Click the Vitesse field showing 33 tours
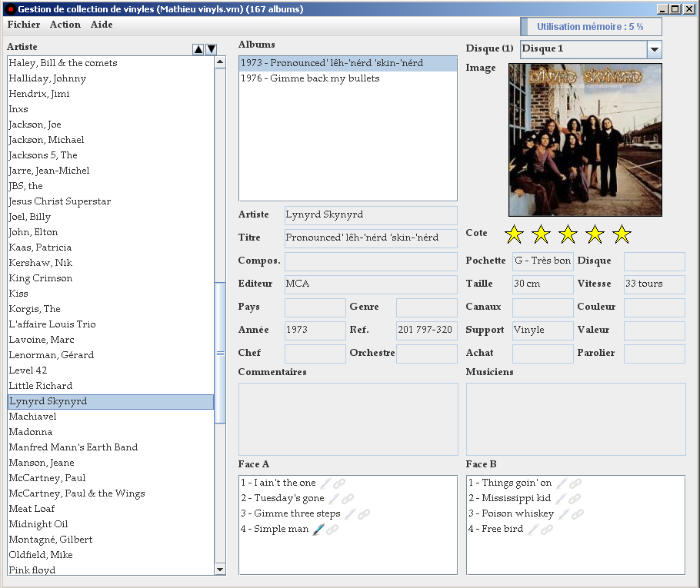 point(655,284)
